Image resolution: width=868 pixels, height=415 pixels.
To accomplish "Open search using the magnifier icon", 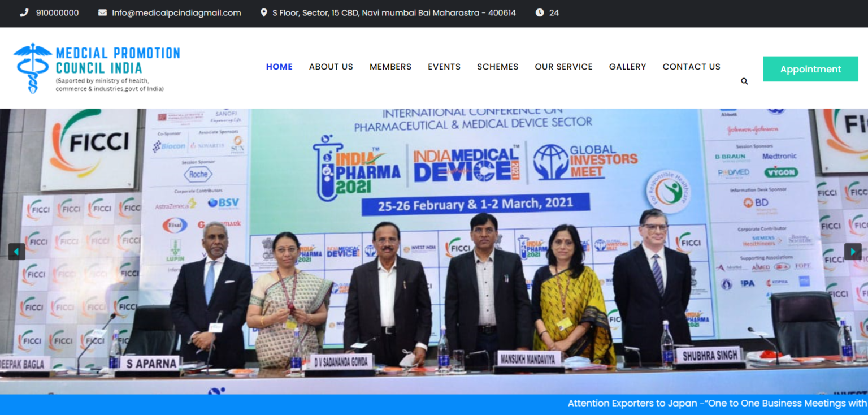I will [x=744, y=81].
